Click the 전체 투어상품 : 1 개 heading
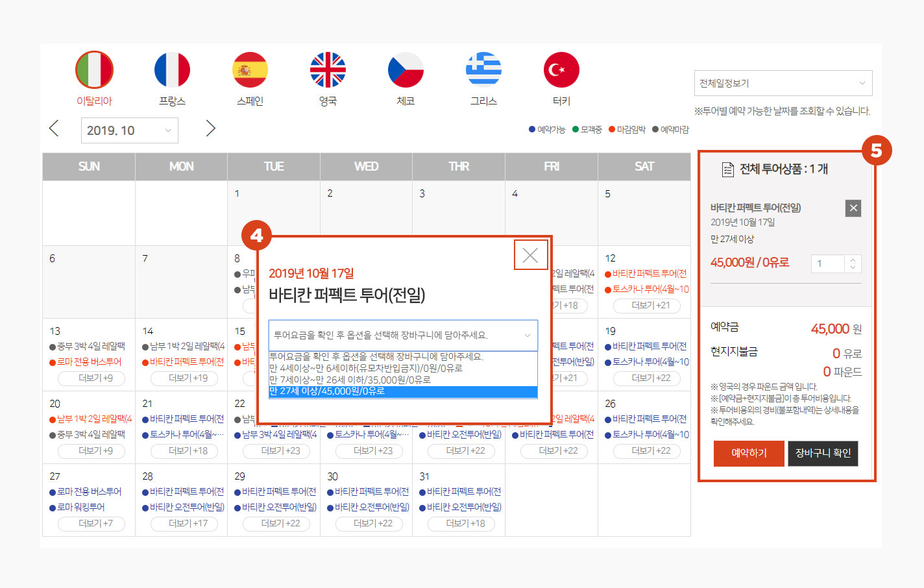Viewport: 924px width, 588px height. (784, 169)
